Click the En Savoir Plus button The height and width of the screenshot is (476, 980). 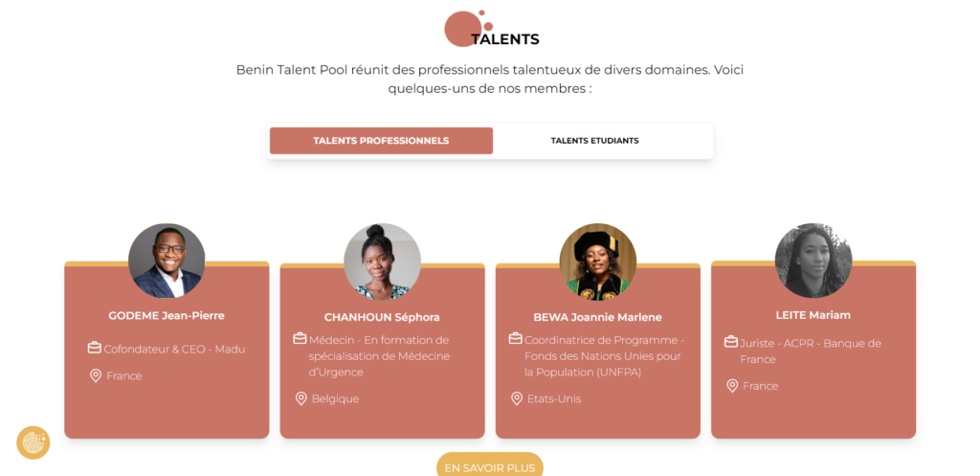490,465
